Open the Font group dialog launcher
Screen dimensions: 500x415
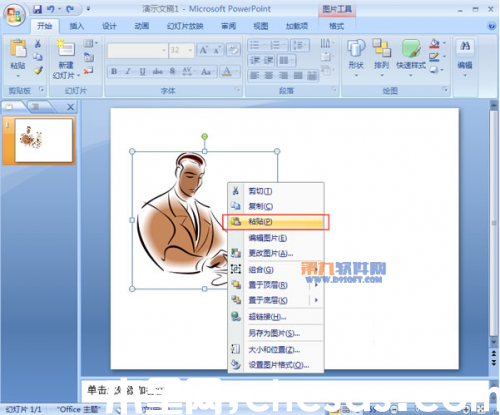coord(237,89)
